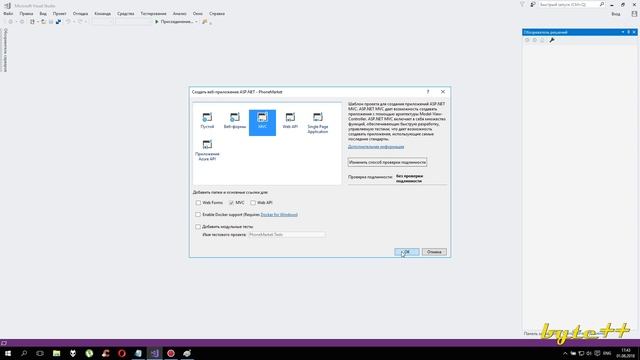The width and height of the screenshot is (640, 360).
Task: Cancel the ASP.NET project dialog
Action: [434, 252]
